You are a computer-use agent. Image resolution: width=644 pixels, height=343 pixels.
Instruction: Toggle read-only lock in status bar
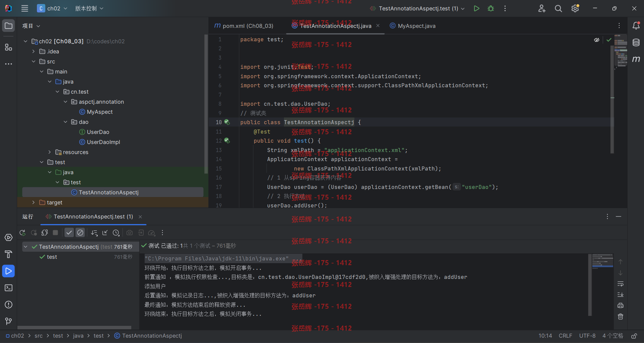point(634,336)
